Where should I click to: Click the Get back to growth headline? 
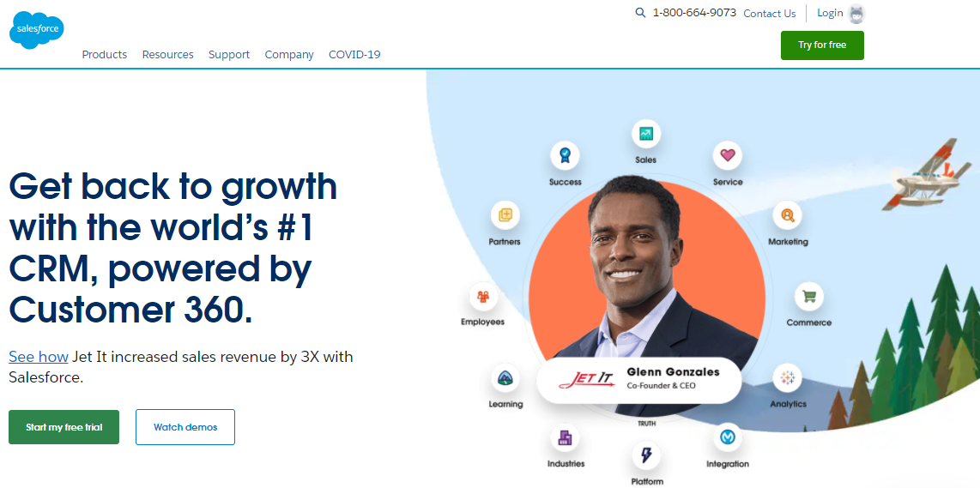click(x=173, y=248)
